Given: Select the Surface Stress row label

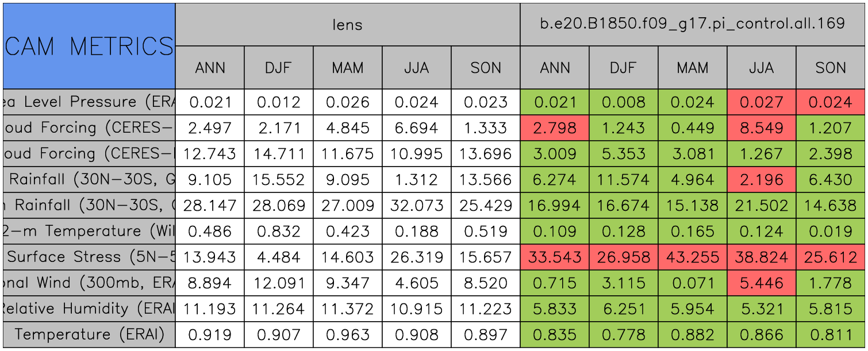Looking at the screenshot, I should [x=89, y=257].
